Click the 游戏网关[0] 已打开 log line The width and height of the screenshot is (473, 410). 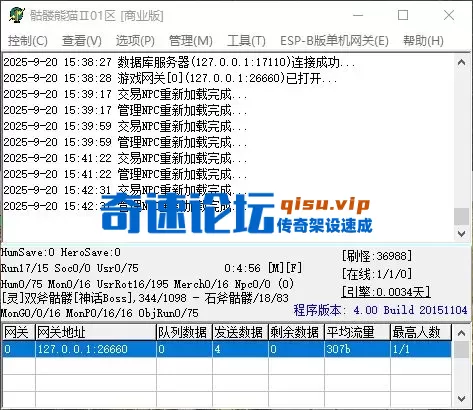coord(170,78)
